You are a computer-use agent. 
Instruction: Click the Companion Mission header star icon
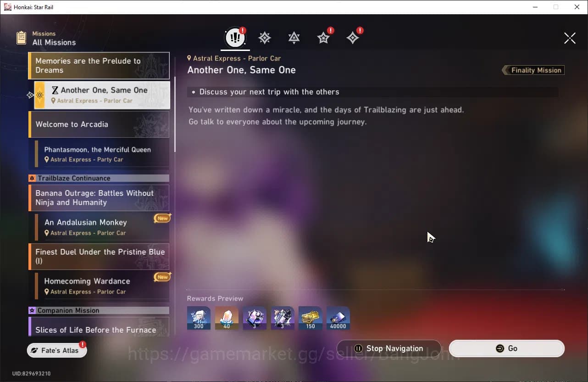pyautogui.click(x=32, y=310)
